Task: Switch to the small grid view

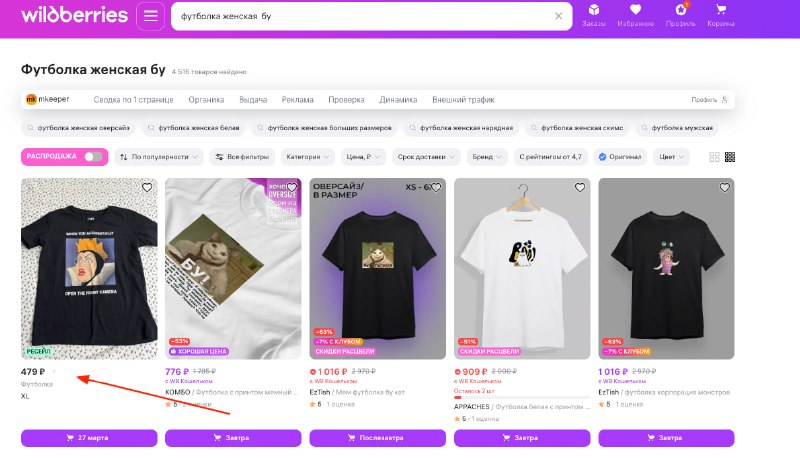Action: [x=730, y=157]
